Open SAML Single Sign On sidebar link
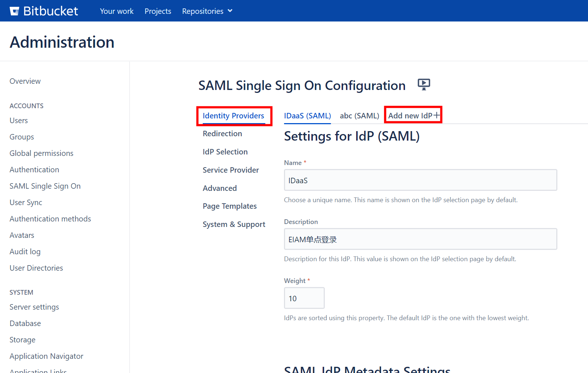Viewport: 588px width, 373px height. pyautogui.click(x=45, y=186)
